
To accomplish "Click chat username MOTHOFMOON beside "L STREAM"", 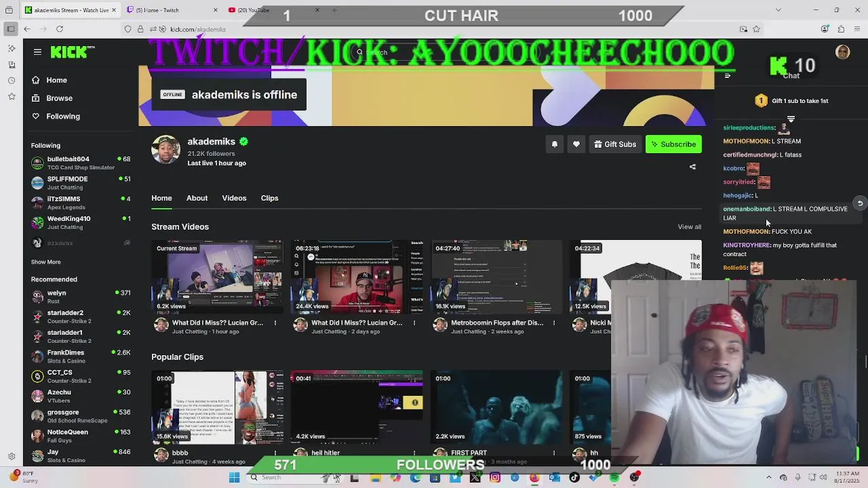I will coord(746,142).
